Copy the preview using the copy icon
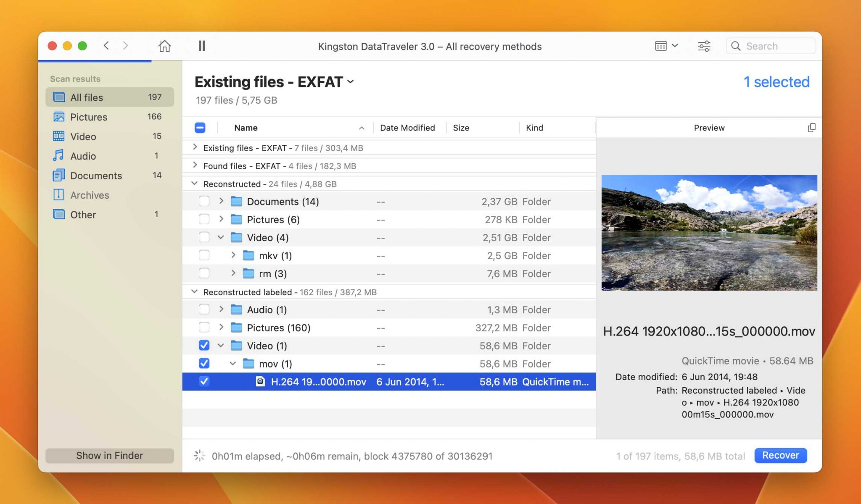861x504 pixels. [812, 127]
